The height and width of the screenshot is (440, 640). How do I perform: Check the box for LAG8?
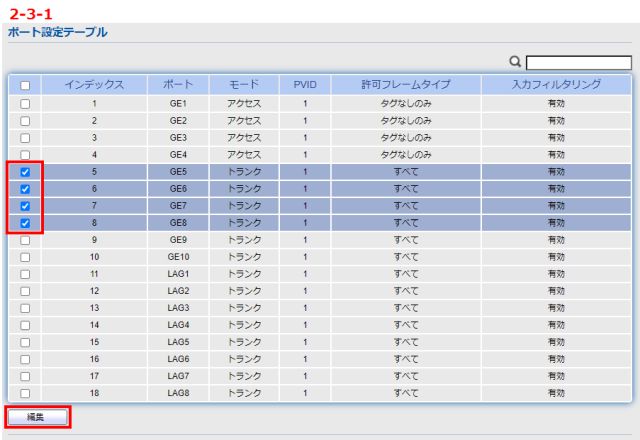(x=25, y=393)
